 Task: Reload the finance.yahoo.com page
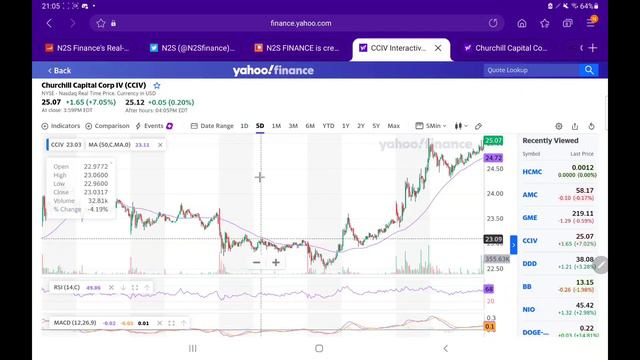(493, 23)
